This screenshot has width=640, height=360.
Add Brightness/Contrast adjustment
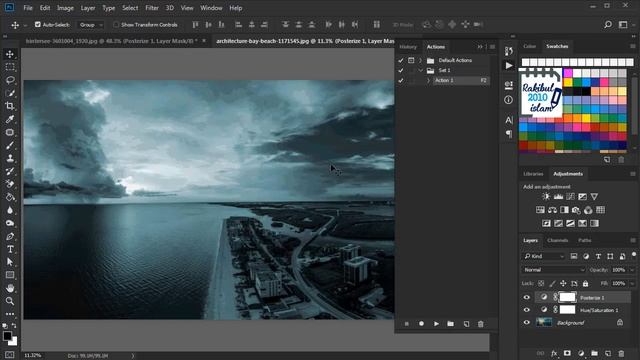[546, 197]
